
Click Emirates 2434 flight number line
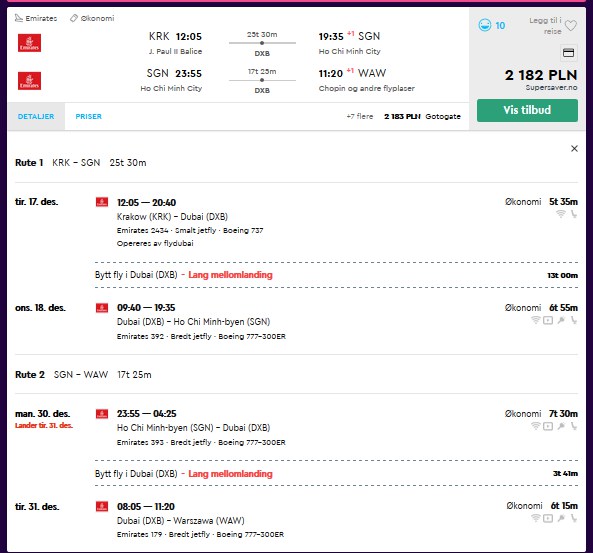[x=190, y=230]
